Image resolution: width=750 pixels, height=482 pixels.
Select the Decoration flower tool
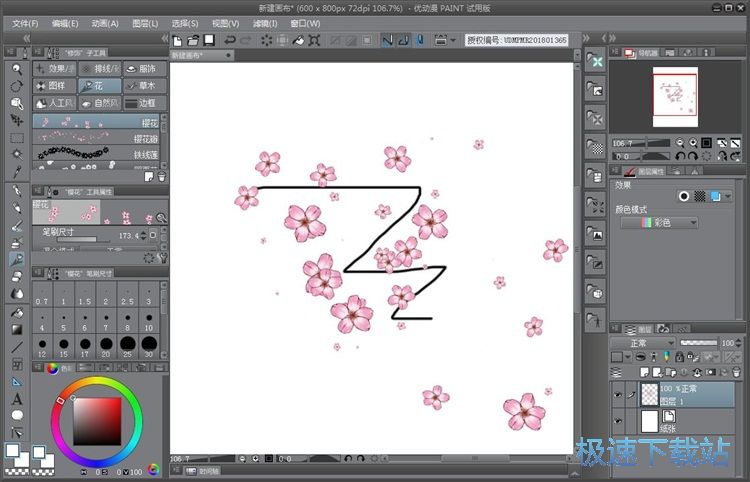point(17,260)
